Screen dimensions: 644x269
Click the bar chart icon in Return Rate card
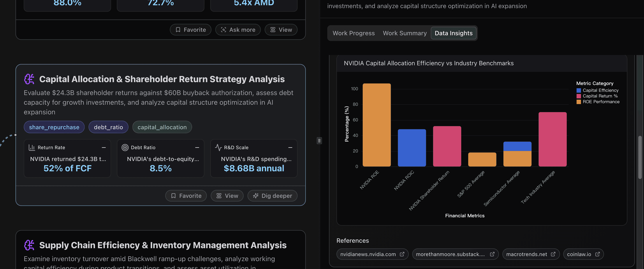point(32,147)
